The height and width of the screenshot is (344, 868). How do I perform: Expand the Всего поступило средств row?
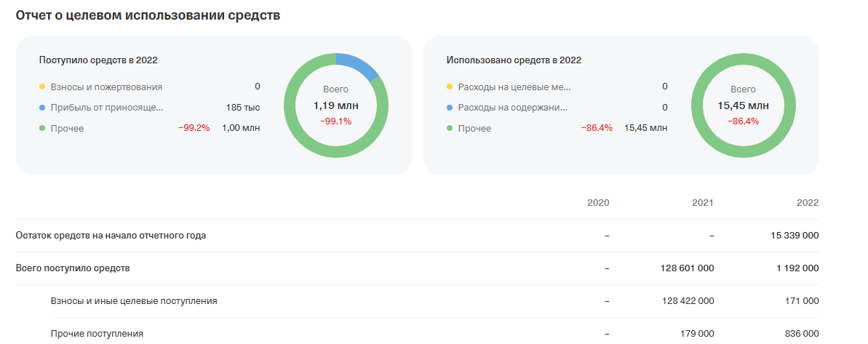click(418, 268)
